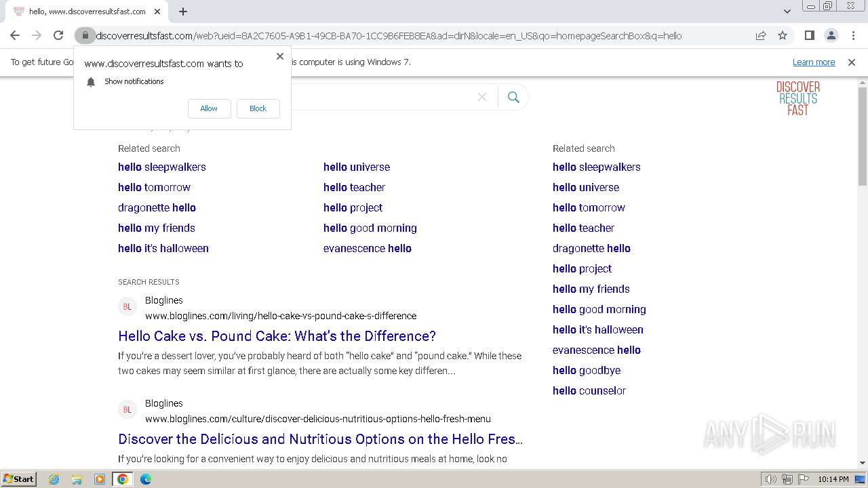Open 'dragonette hello' in left related searches
The image size is (868, 488).
coord(157,207)
